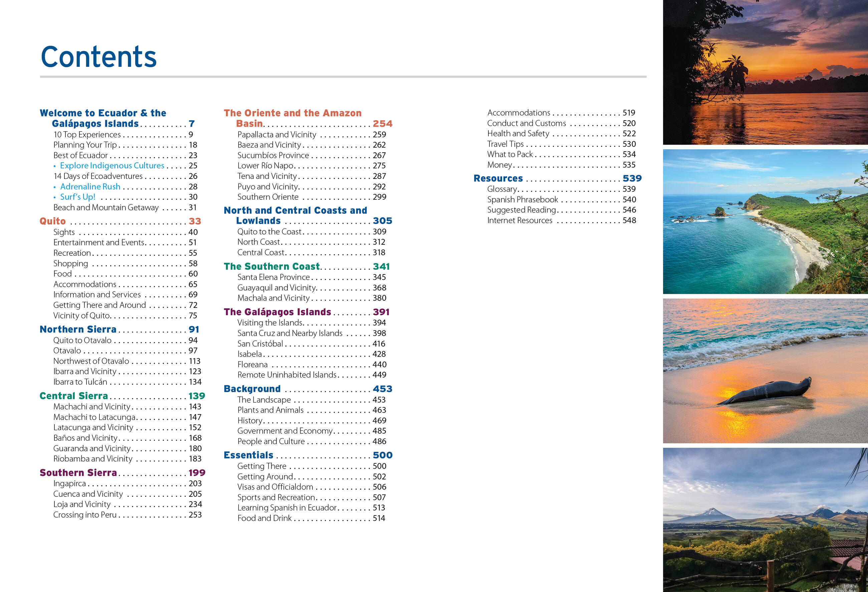868x592 pixels.
Task: Click the Adrenaline Rush sidebar entry
Action: 90,186
